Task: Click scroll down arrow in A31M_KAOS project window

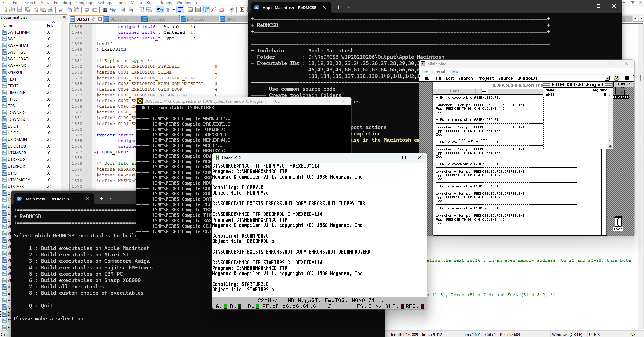Action: click(610, 141)
